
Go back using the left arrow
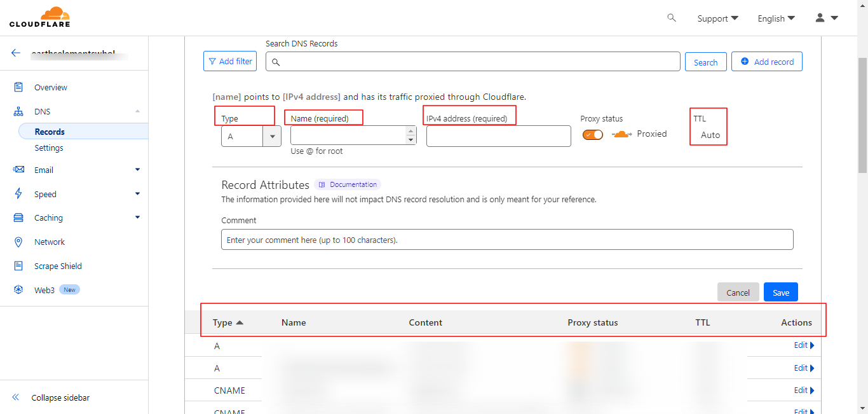click(x=16, y=53)
